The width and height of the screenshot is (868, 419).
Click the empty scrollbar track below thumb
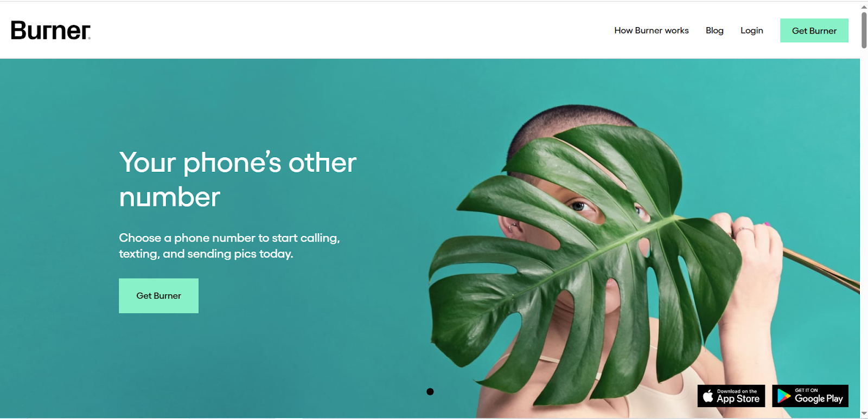[x=864, y=228]
